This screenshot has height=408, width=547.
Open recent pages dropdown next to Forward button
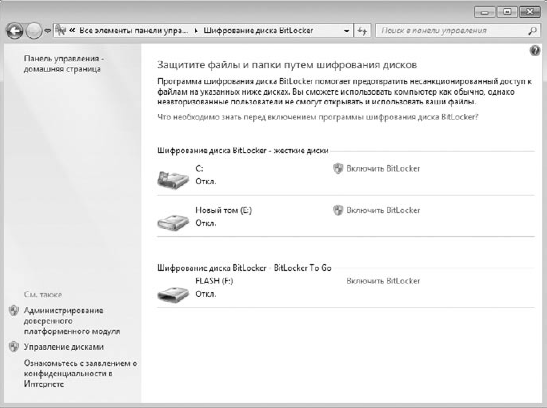point(47,31)
